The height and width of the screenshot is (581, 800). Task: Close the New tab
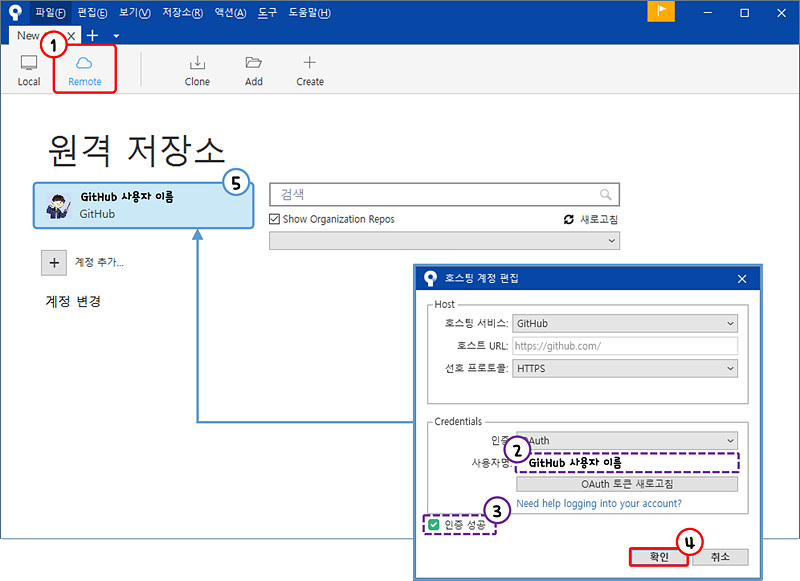point(71,36)
